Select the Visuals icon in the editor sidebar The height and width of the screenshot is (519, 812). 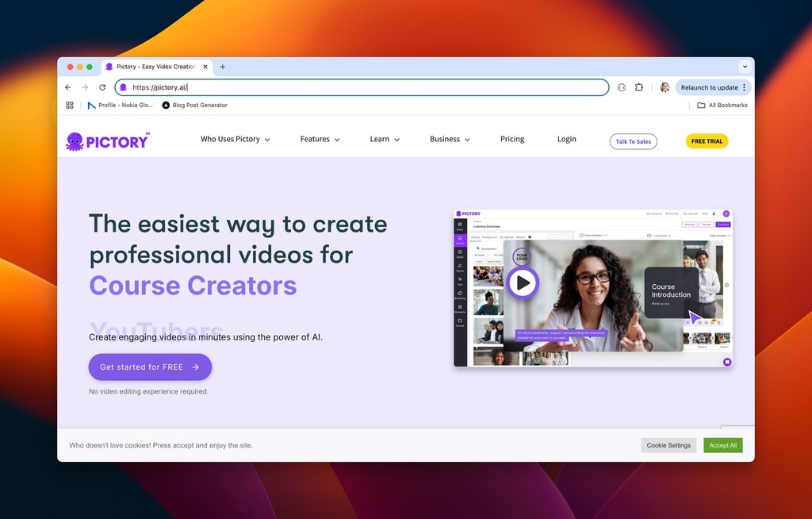(459, 236)
